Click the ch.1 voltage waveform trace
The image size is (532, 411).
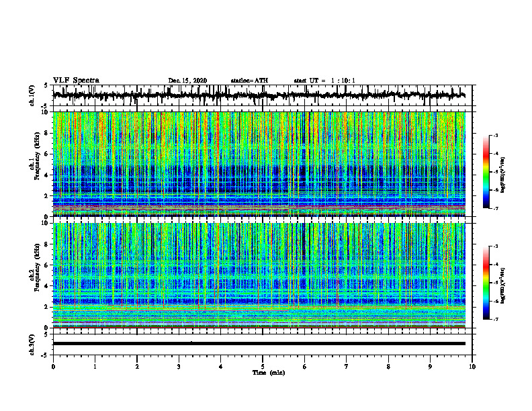pos(259,95)
